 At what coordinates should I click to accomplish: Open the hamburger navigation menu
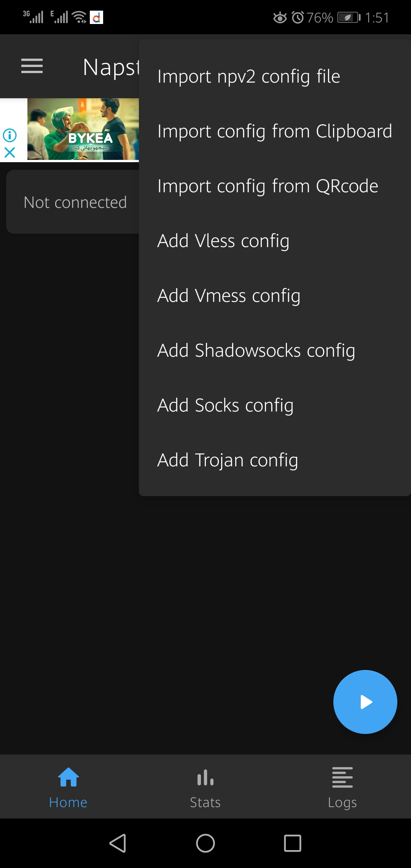click(32, 66)
